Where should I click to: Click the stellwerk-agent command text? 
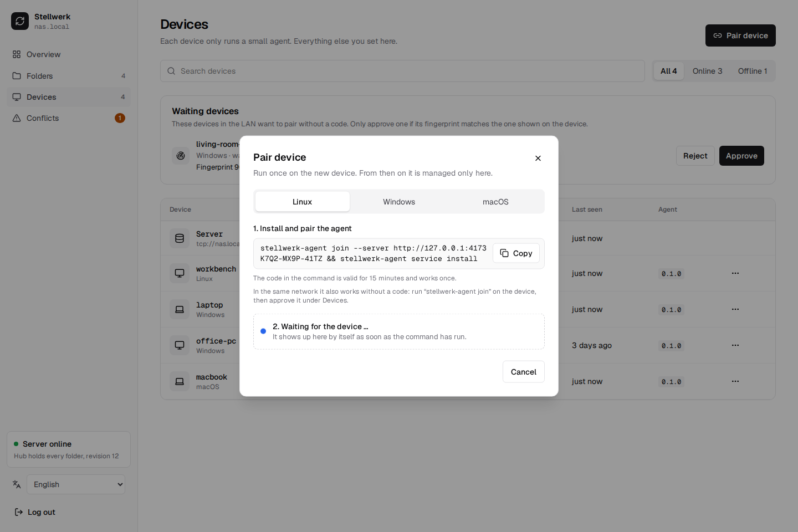tap(373, 253)
